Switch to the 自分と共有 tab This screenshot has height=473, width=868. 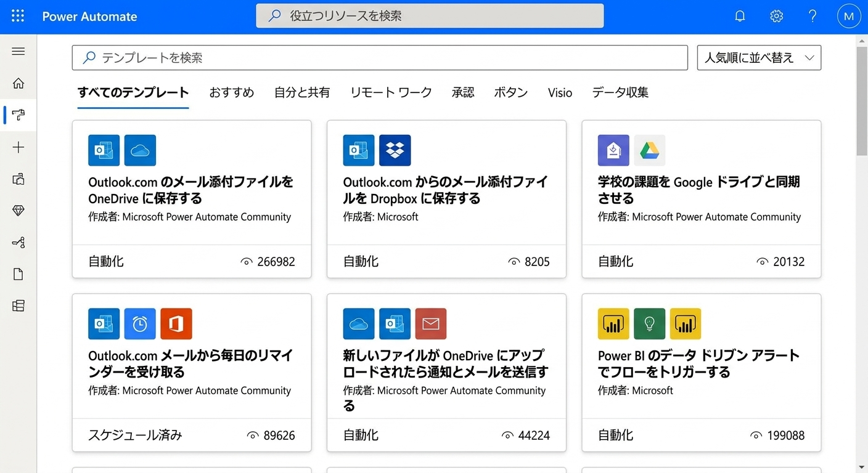pyautogui.click(x=302, y=92)
